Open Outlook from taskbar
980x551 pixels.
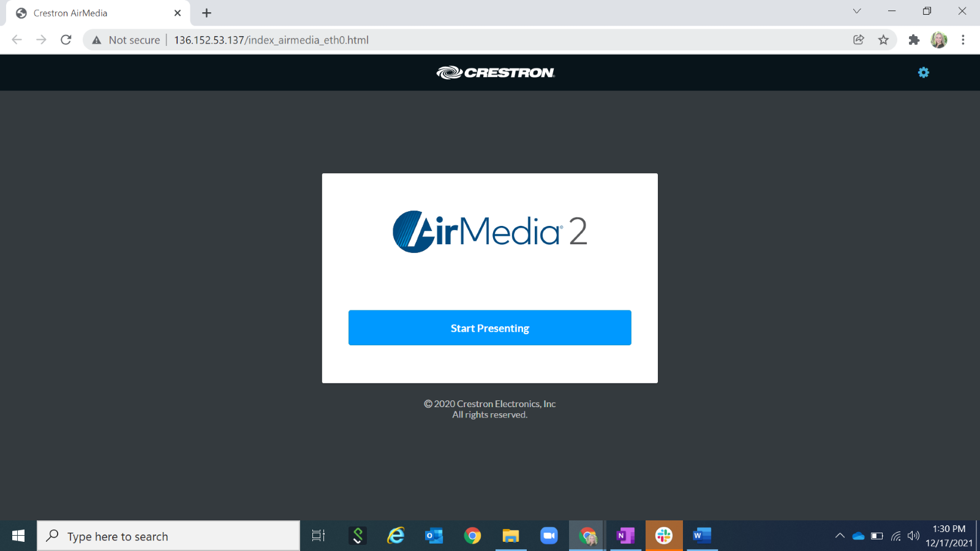pyautogui.click(x=434, y=536)
